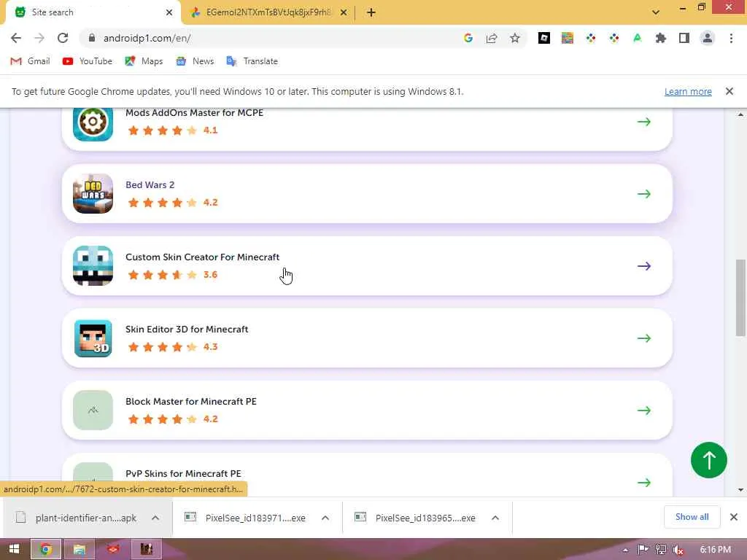This screenshot has width=747, height=560.
Task: Expand options for plant-identifier apk download
Action: click(155, 518)
